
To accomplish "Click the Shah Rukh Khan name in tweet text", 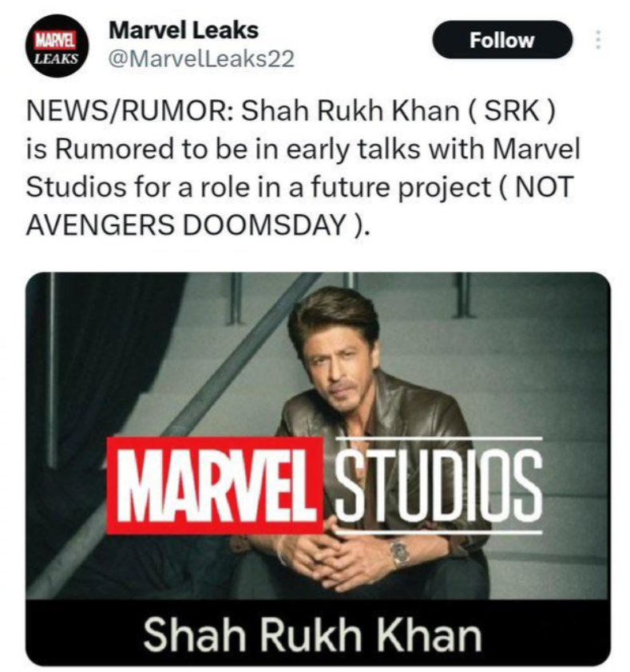I will pyautogui.click(x=351, y=111).
